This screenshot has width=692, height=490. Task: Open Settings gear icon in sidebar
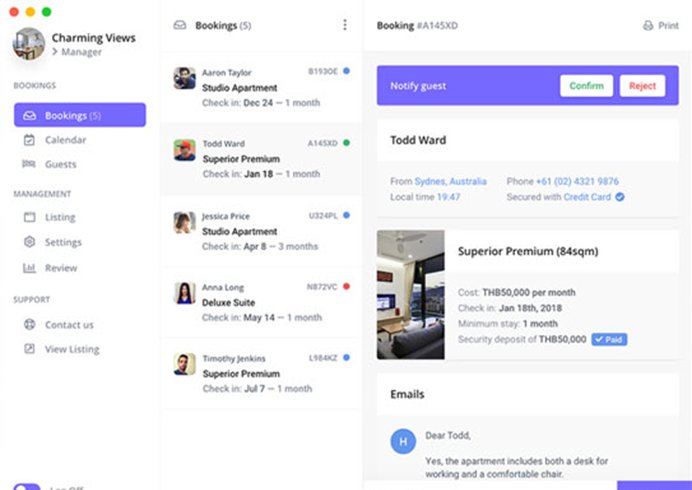click(29, 242)
